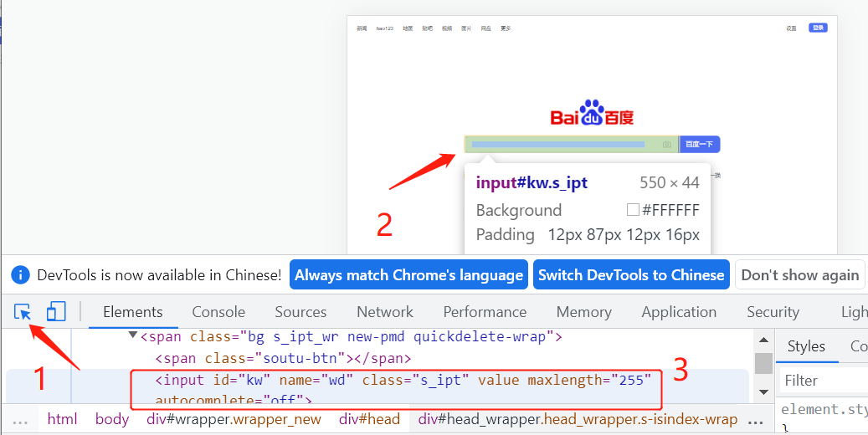This screenshot has width=868, height=435.
Task: Open the Application tab
Action: tap(679, 312)
